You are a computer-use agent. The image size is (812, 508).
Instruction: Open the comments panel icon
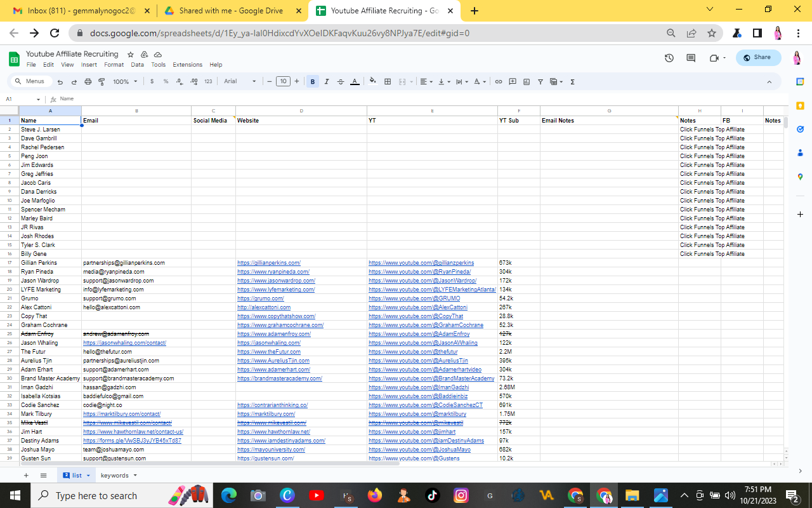click(691, 58)
